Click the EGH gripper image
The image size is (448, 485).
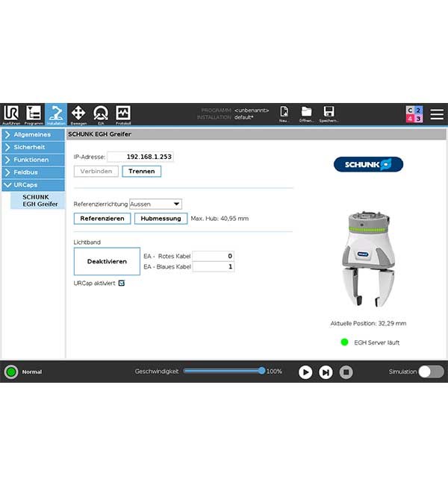point(368,259)
